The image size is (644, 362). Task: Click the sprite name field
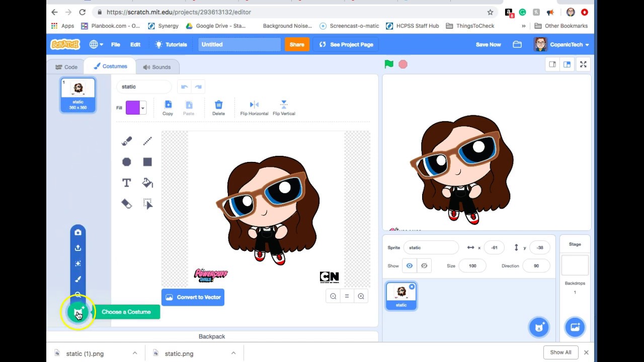(x=431, y=247)
